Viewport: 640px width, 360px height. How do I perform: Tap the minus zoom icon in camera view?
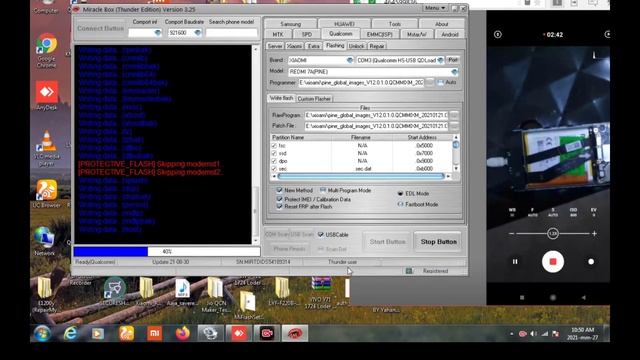(511, 233)
